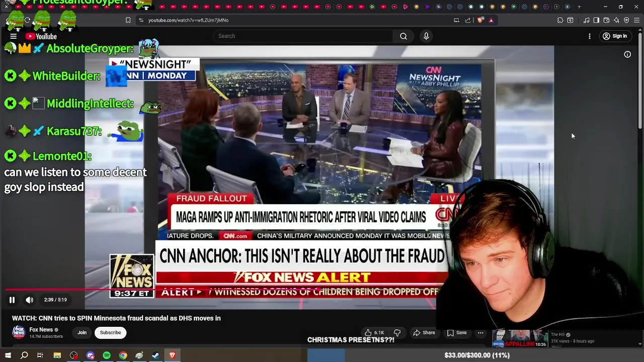Bookmark this page in the address bar
Screen dimensions: 644x362
click(128, 20)
